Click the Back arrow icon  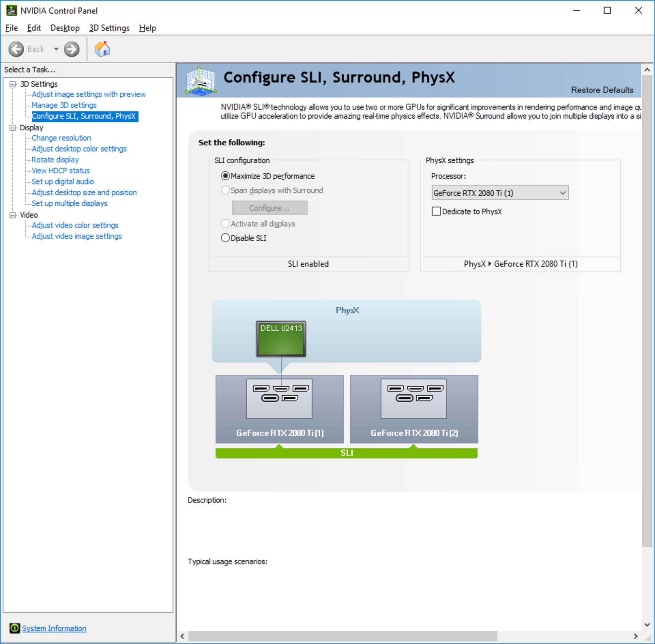(16, 49)
